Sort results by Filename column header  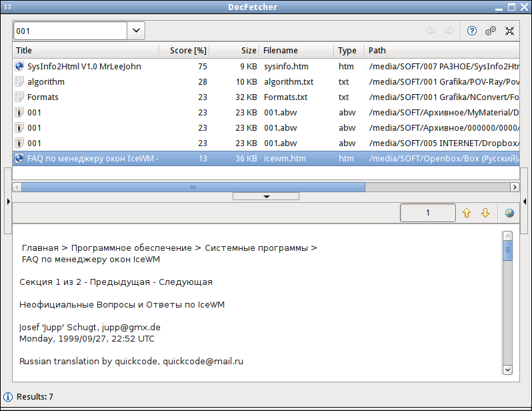pos(297,50)
